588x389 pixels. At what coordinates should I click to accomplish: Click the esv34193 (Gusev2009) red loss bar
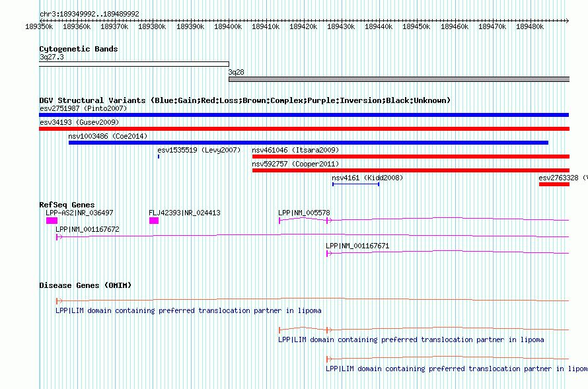tap(304, 129)
